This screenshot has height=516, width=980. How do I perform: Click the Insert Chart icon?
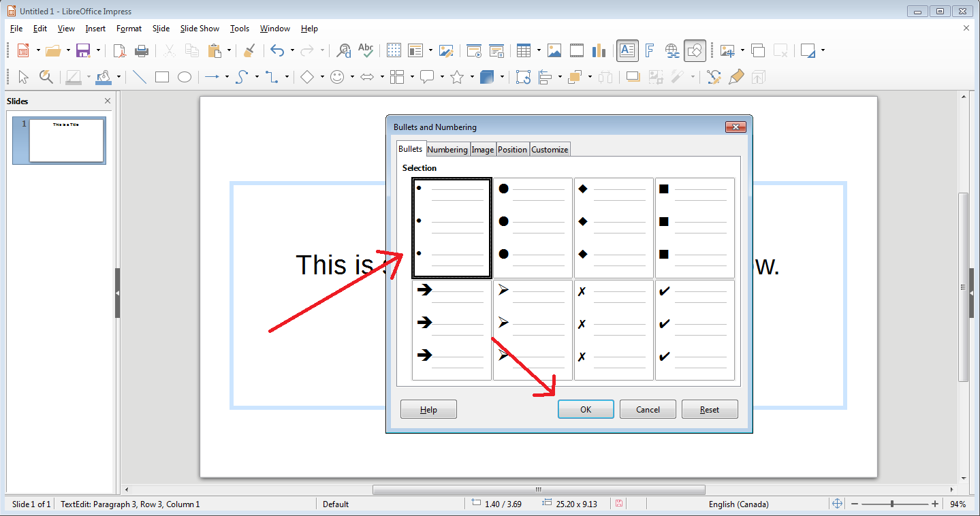(x=599, y=50)
